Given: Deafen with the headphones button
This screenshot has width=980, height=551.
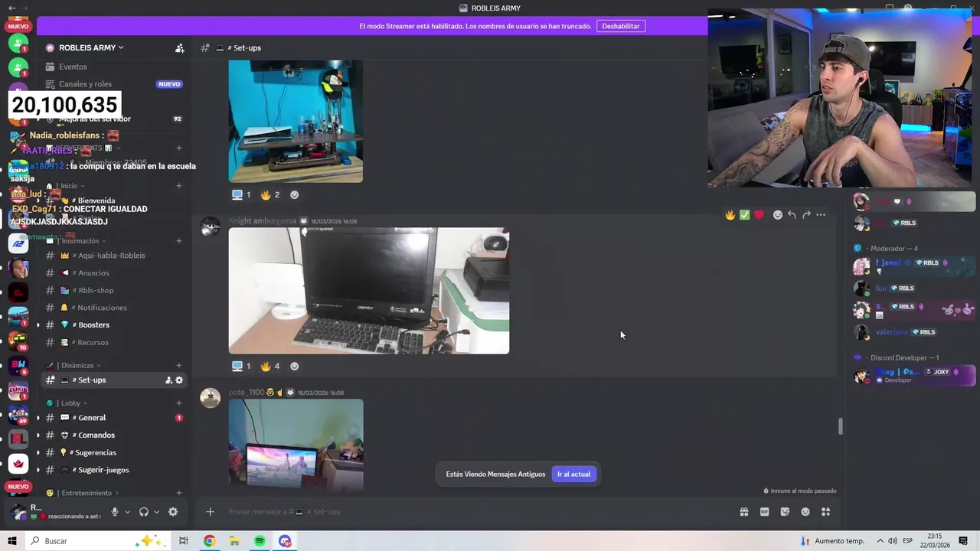Looking at the screenshot, I should pos(144,512).
